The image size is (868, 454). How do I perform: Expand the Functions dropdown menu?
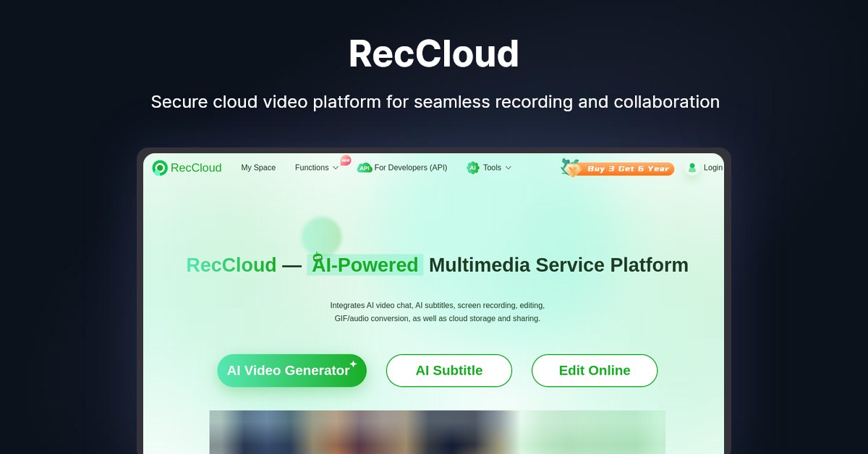click(x=317, y=168)
